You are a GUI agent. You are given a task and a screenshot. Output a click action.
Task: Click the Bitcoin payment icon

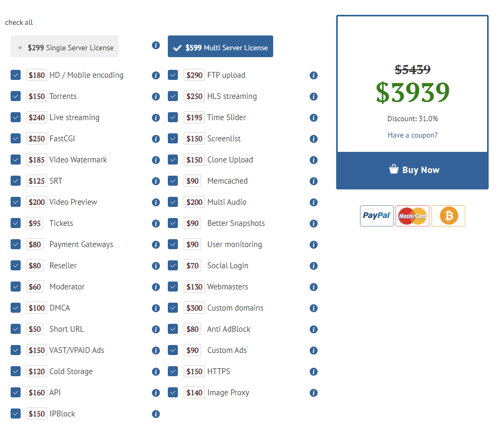tap(448, 216)
